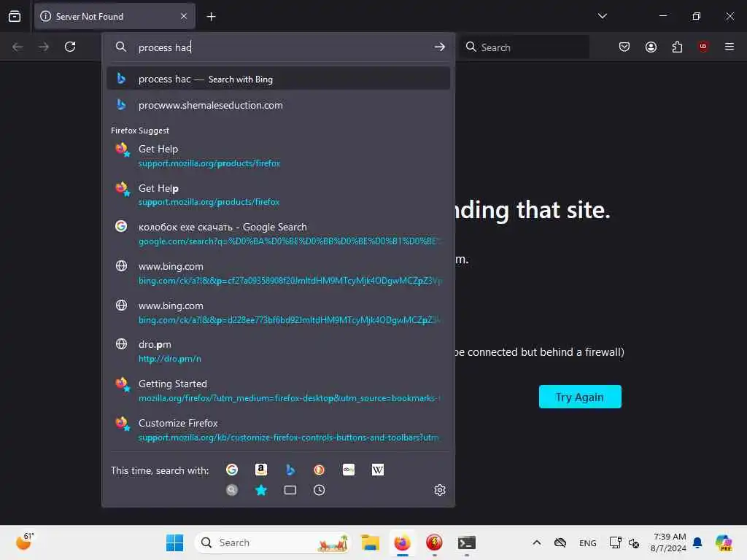This screenshot has width=747, height=560.
Task: Click the Firefox Suggest heading
Action: (140, 131)
